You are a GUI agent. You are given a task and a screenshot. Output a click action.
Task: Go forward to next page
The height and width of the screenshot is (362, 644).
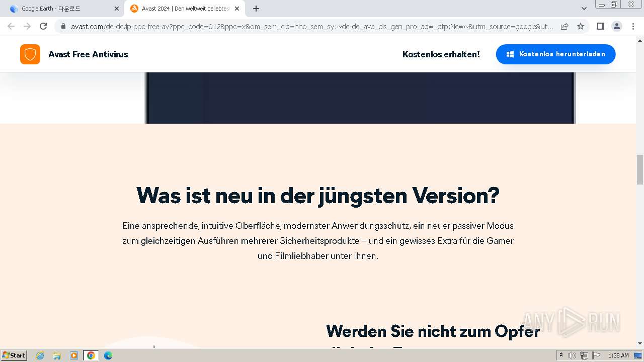click(27, 26)
